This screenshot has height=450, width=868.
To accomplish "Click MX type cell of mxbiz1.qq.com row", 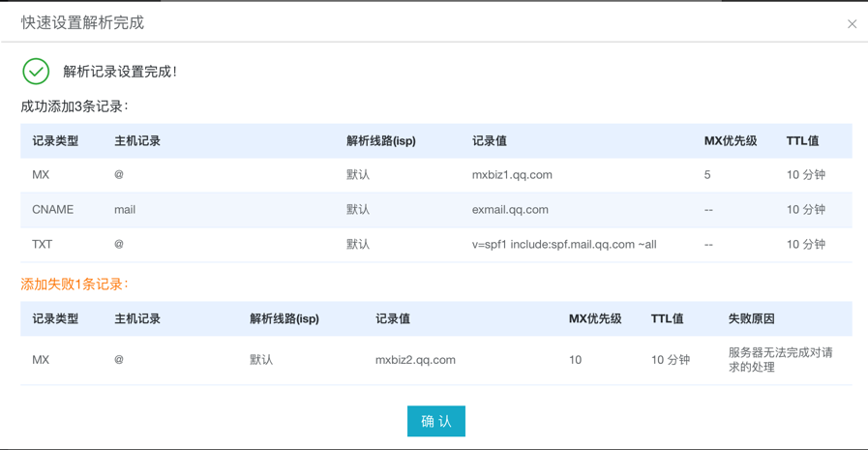I will [x=41, y=175].
